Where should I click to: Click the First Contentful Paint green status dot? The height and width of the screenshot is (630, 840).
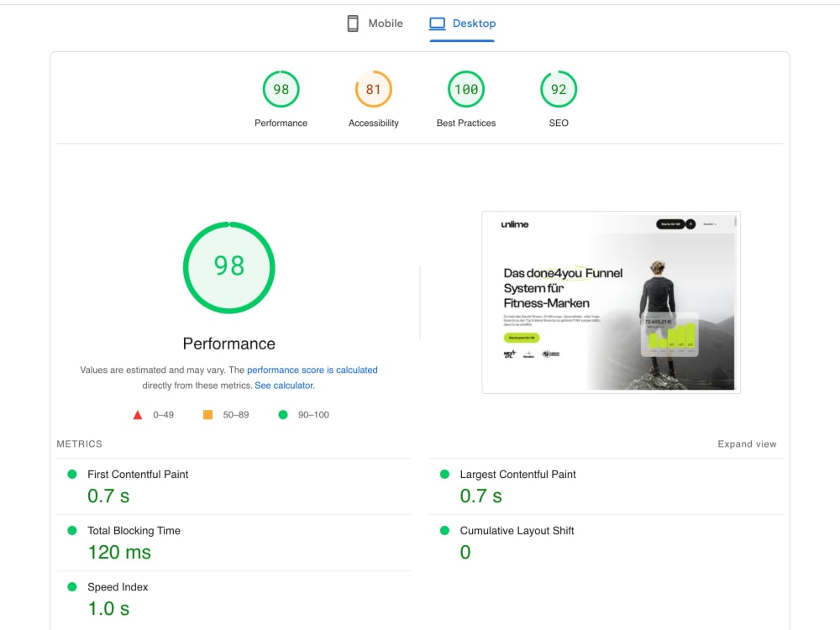tap(71, 474)
